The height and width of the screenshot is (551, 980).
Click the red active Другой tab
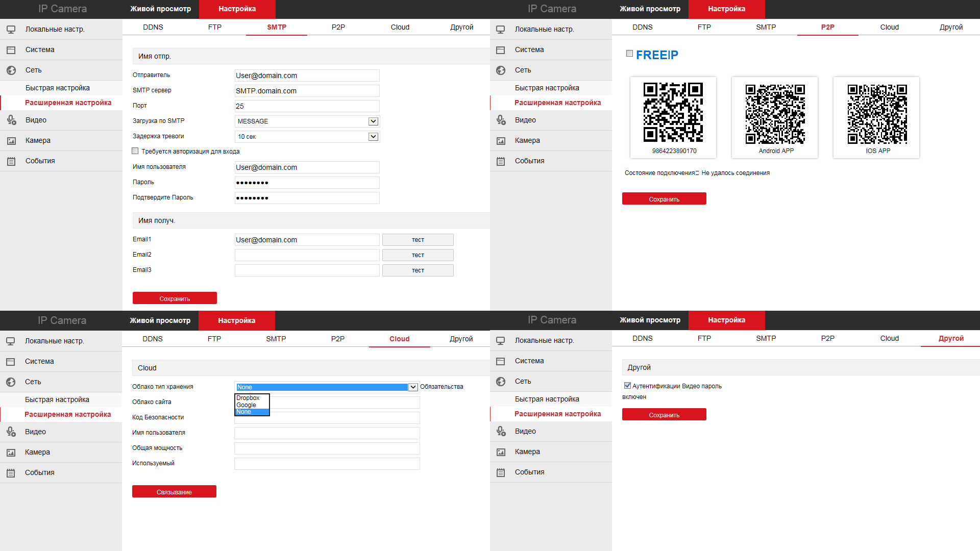coord(950,339)
